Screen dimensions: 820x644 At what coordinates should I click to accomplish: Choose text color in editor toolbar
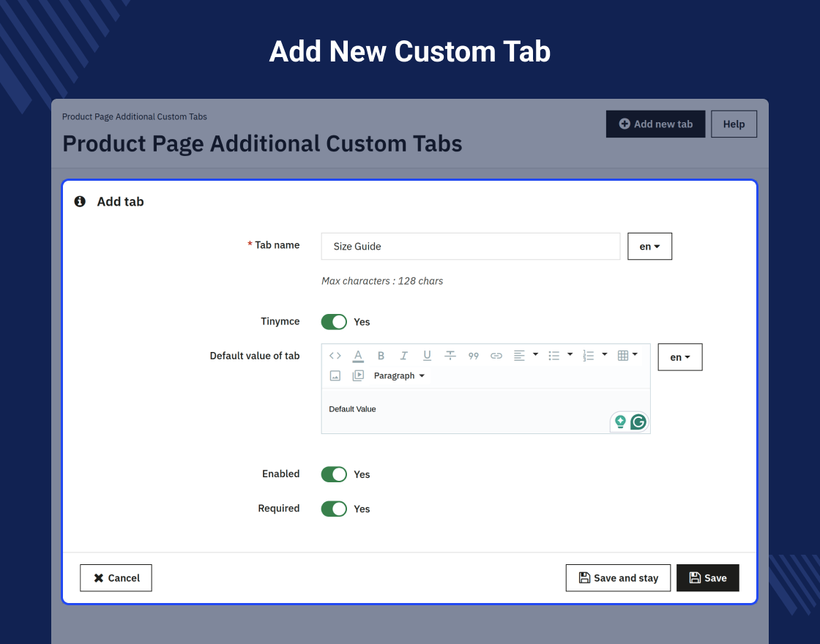(x=358, y=356)
